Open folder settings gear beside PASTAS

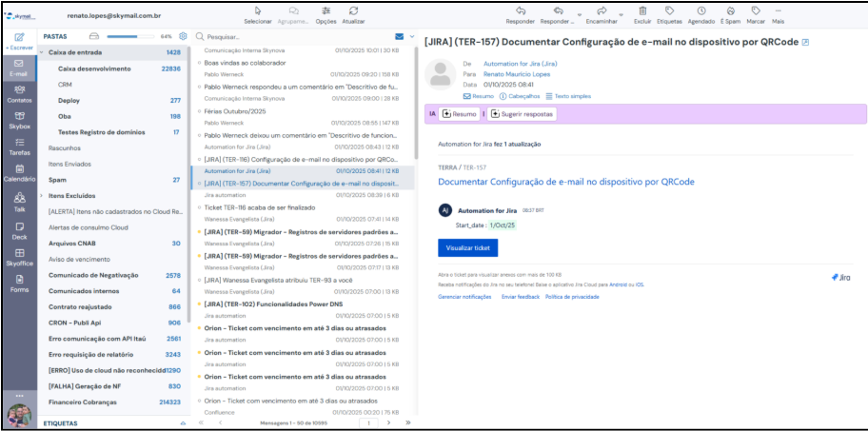(182, 36)
